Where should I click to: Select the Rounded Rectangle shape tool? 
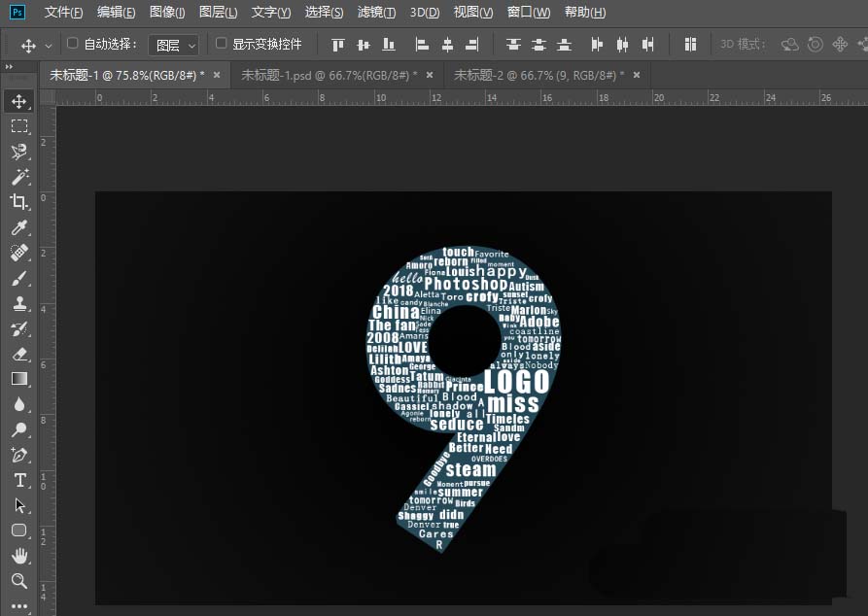coord(19,530)
